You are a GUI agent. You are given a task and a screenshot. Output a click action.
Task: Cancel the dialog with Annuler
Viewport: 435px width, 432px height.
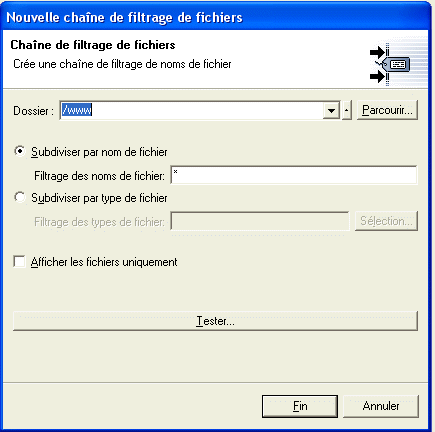tap(381, 406)
